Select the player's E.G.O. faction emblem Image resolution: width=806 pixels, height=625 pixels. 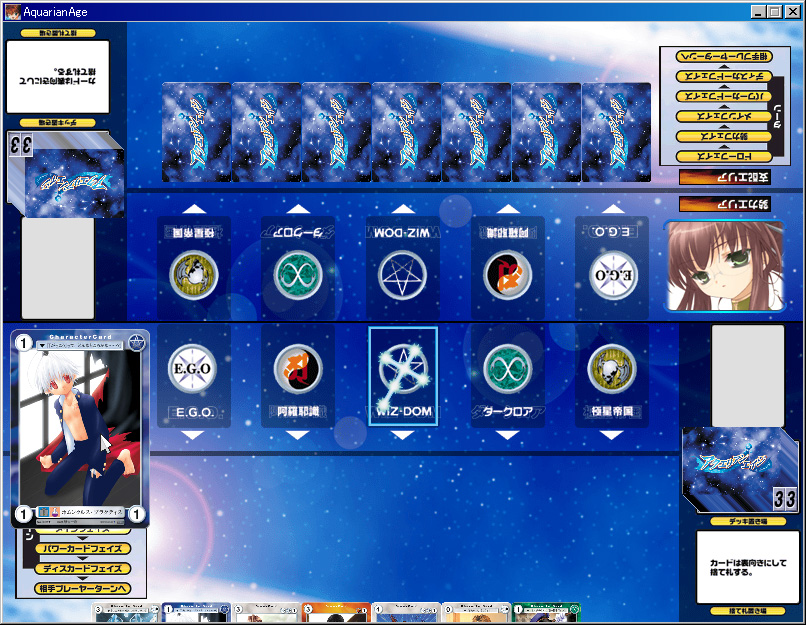(x=192, y=369)
